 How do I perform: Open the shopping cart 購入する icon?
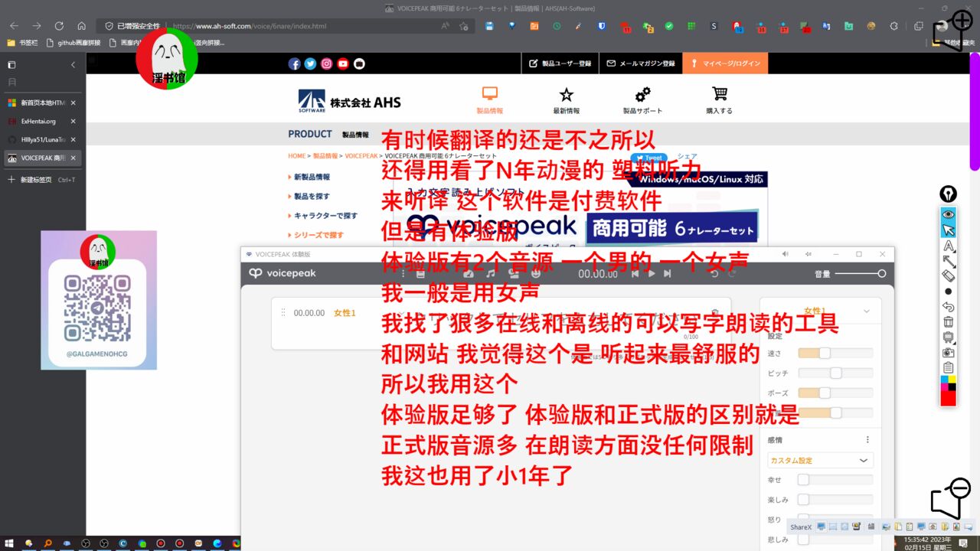click(719, 99)
